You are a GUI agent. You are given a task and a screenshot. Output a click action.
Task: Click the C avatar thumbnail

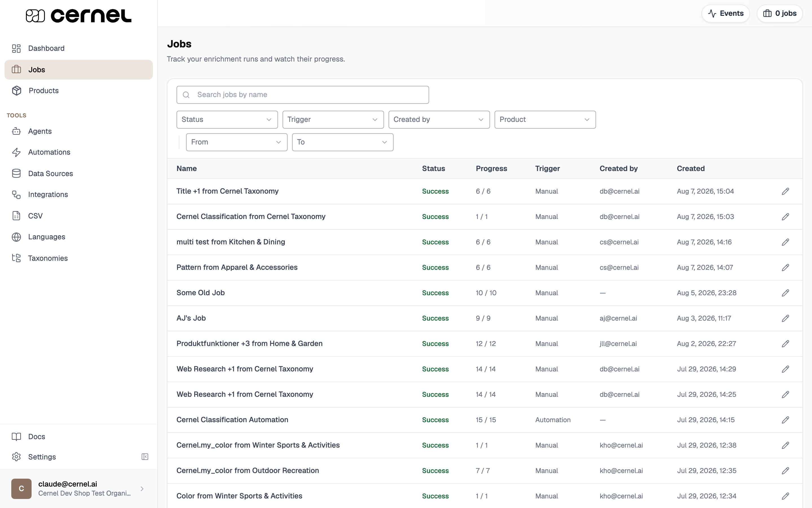click(x=21, y=489)
